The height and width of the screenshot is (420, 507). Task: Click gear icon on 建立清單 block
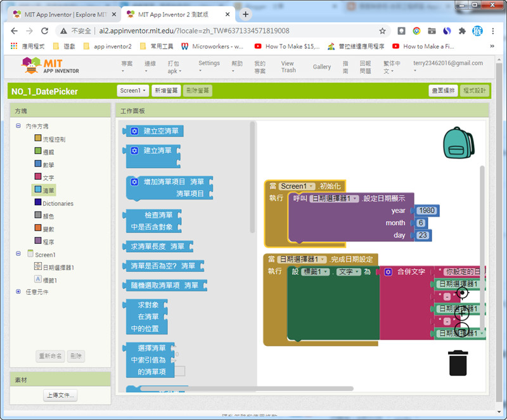click(x=134, y=150)
